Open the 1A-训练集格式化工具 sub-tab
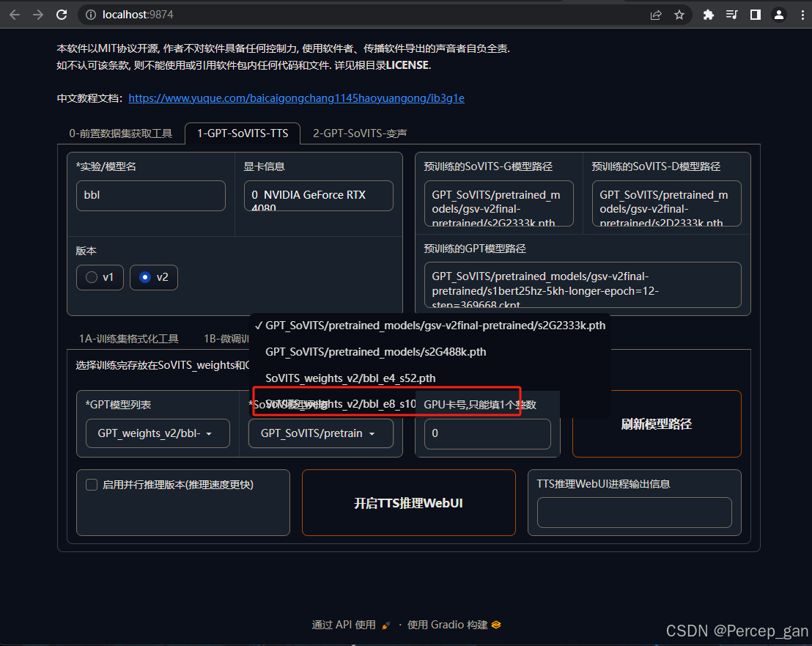This screenshot has height=646, width=812. coord(128,338)
